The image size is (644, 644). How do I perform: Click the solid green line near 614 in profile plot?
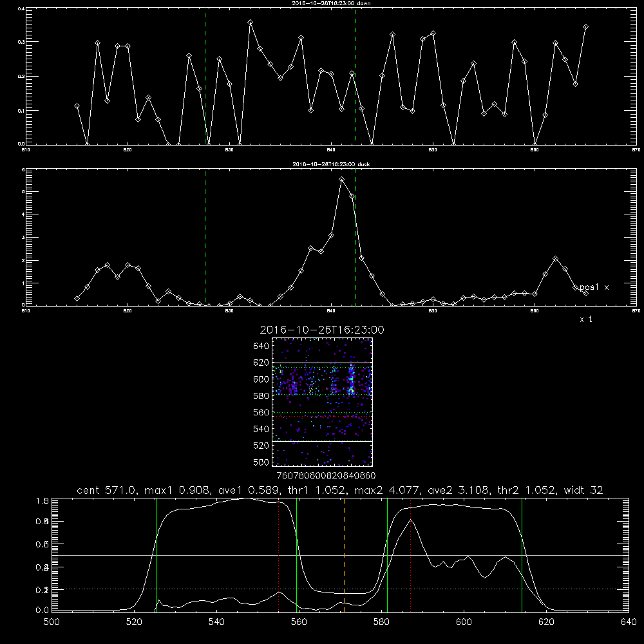pos(522,554)
